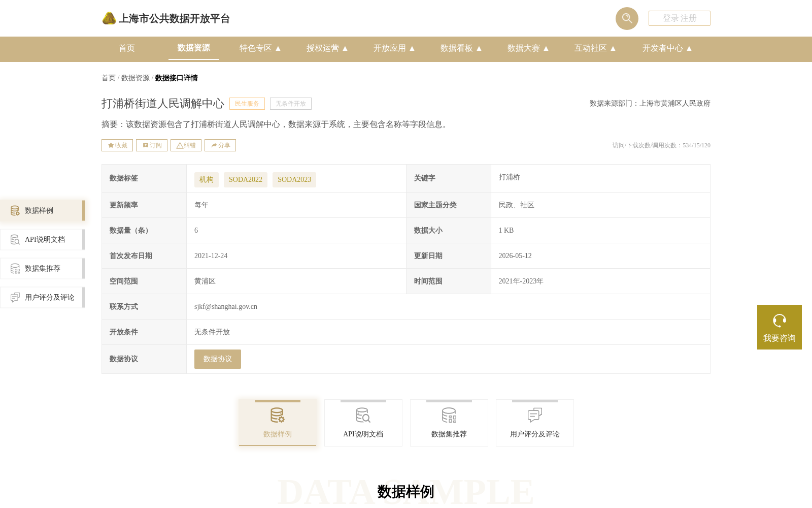Click 数据资源 in the breadcrumb
This screenshot has width=812, height=508.
click(x=136, y=78)
